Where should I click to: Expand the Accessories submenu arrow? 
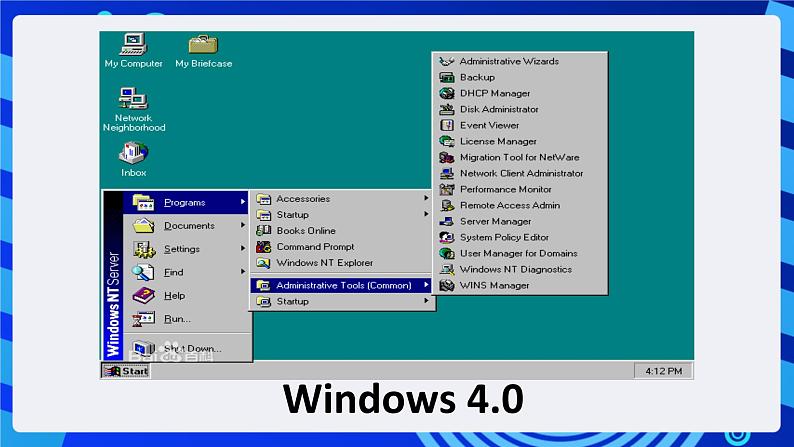coord(426,199)
